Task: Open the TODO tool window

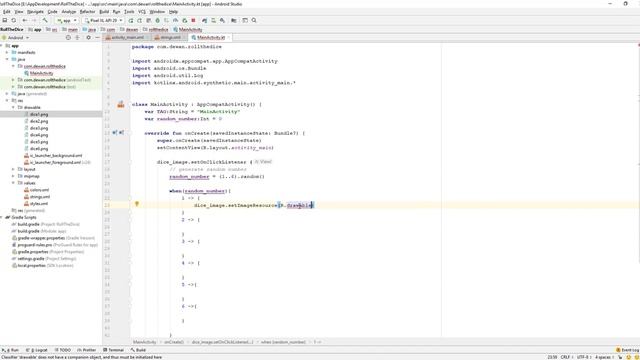Action: tap(63, 350)
